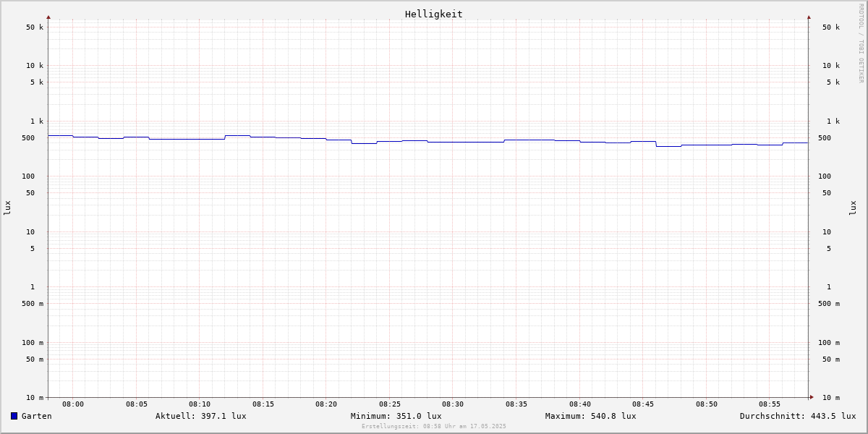Click the 08:05 time axis label

[x=137, y=404]
